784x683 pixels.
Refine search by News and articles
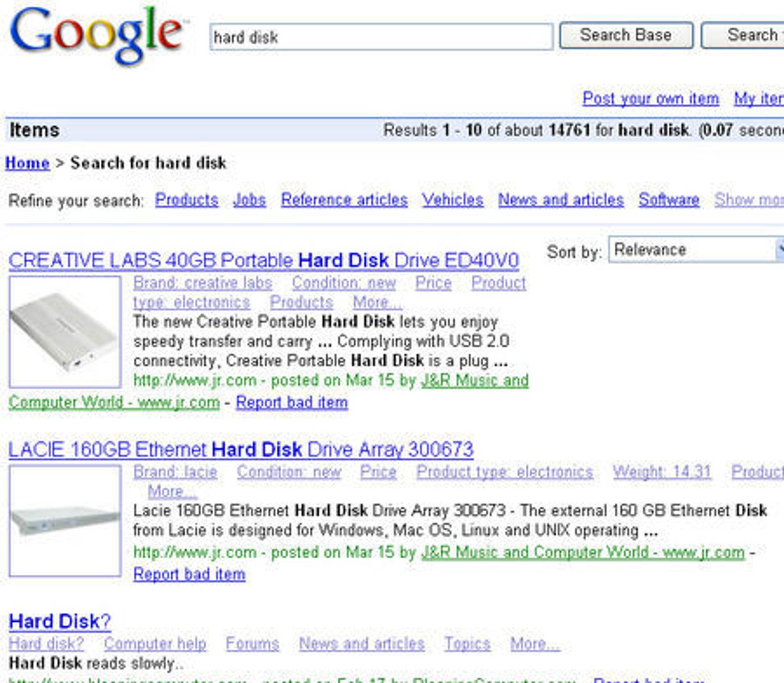click(561, 200)
